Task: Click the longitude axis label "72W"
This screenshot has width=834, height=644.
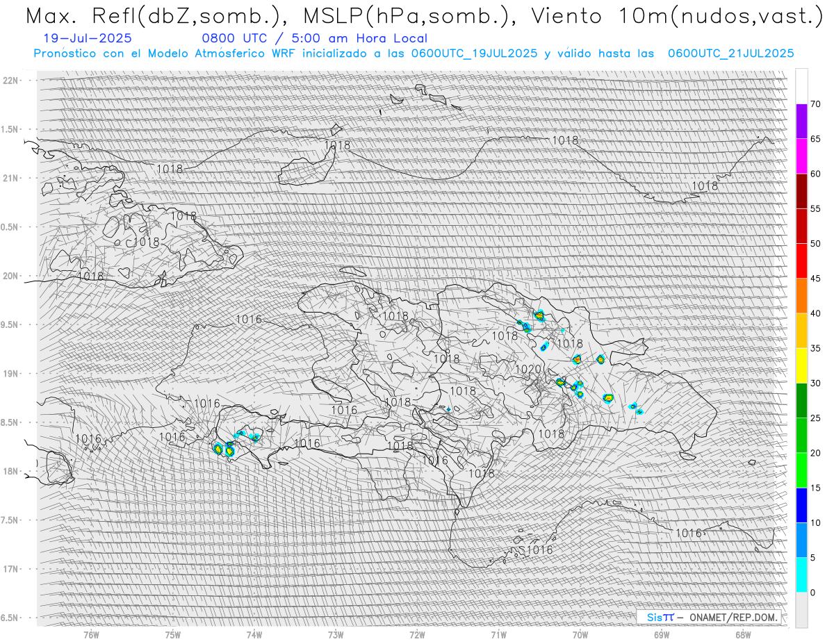Action: coord(417,634)
